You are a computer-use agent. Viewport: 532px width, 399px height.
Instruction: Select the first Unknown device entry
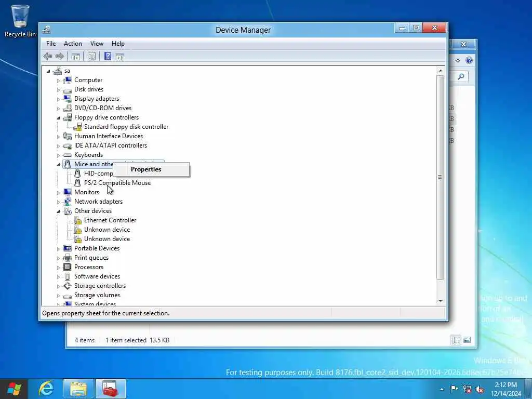click(107, 230)
